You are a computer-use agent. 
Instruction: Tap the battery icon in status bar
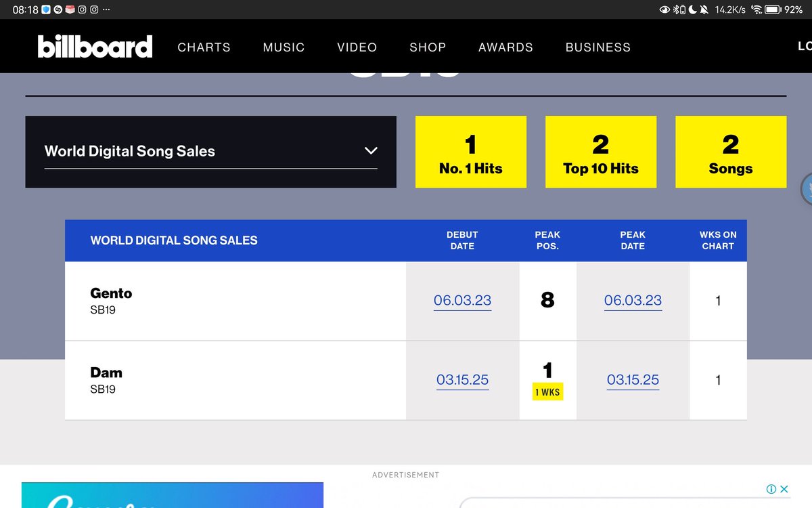coord(773,9)
